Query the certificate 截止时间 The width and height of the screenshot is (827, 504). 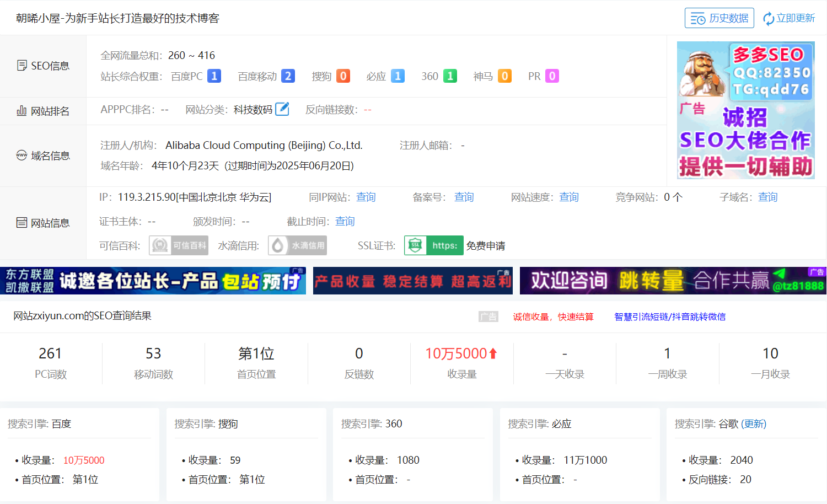(345, 221)
